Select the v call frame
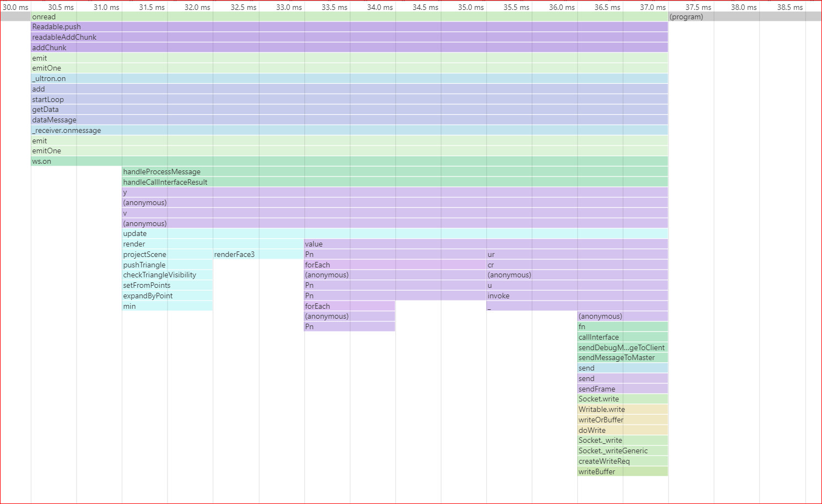Image resolution: width=822 pixels, height=504 pixels. click(395, 213)
